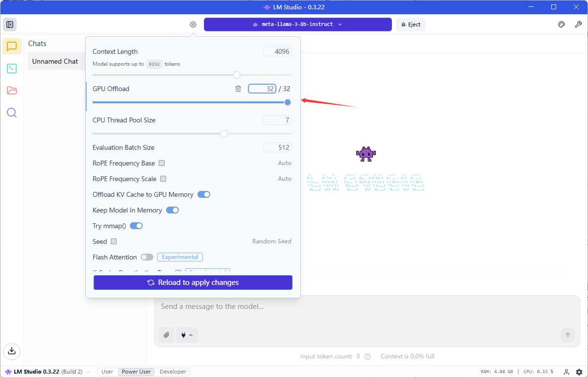Reset GPU Offload with trash icon
This screenshot has height=378, width=588.
238,89
